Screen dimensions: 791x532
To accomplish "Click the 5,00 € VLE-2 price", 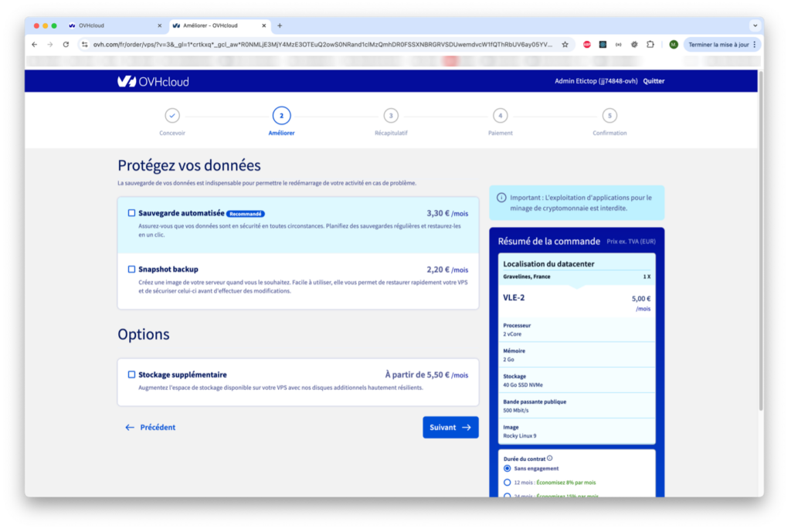I will (641, 299).
